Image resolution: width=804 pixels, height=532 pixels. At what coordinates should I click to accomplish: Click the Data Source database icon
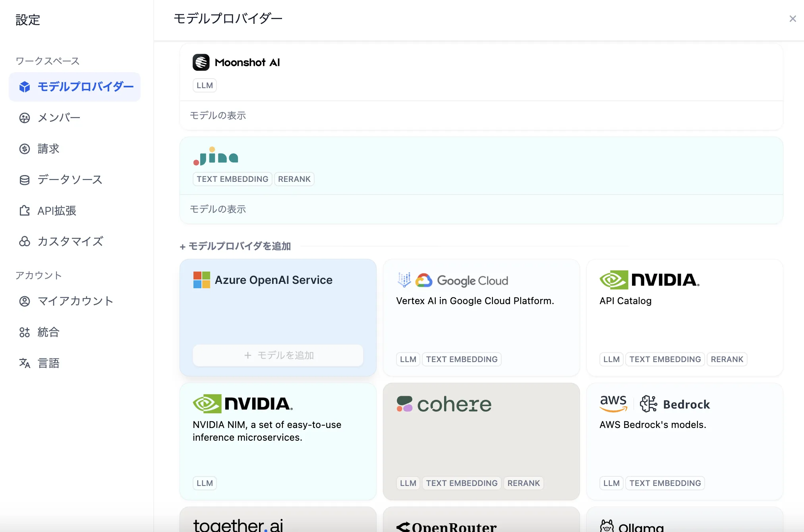[25, 180]
